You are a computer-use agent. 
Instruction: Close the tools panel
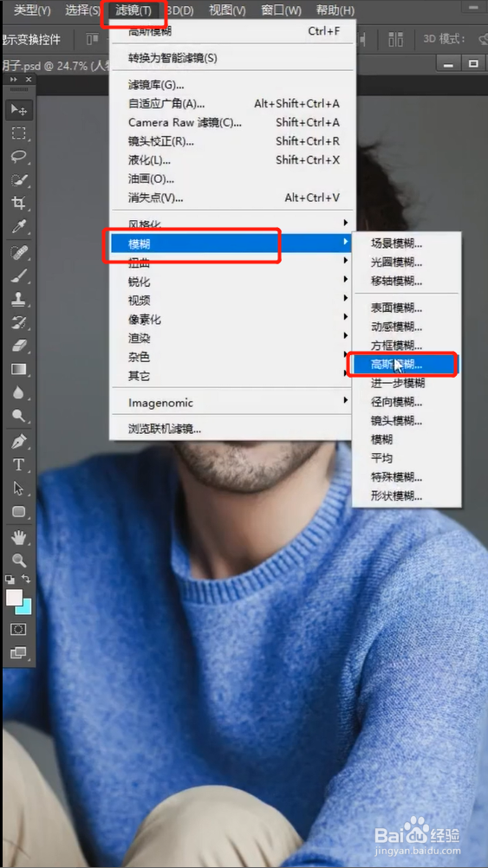pos(29,80)
